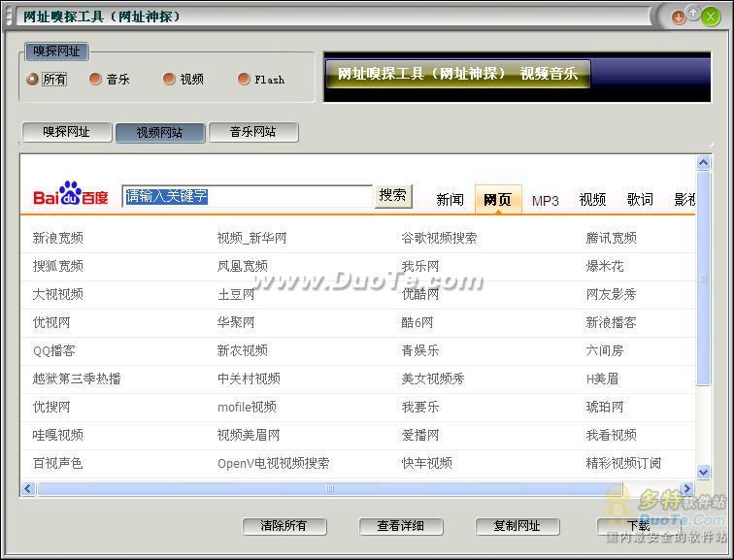Open the 青娱乐 link

(x=420, y=350)
